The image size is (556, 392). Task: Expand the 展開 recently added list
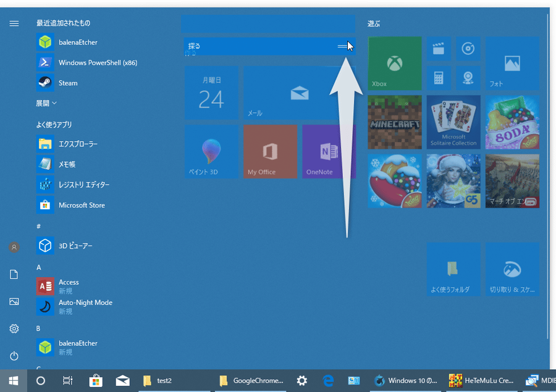coord(46,103)
